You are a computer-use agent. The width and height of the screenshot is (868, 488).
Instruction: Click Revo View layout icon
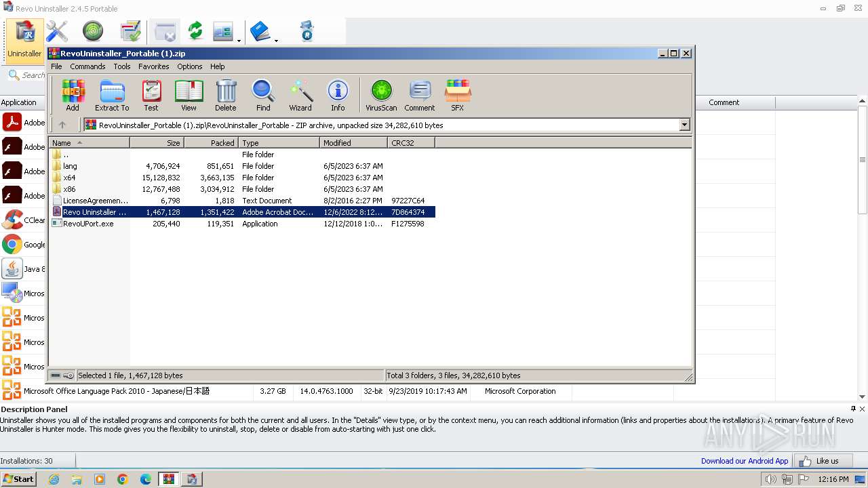pos(223,31)
